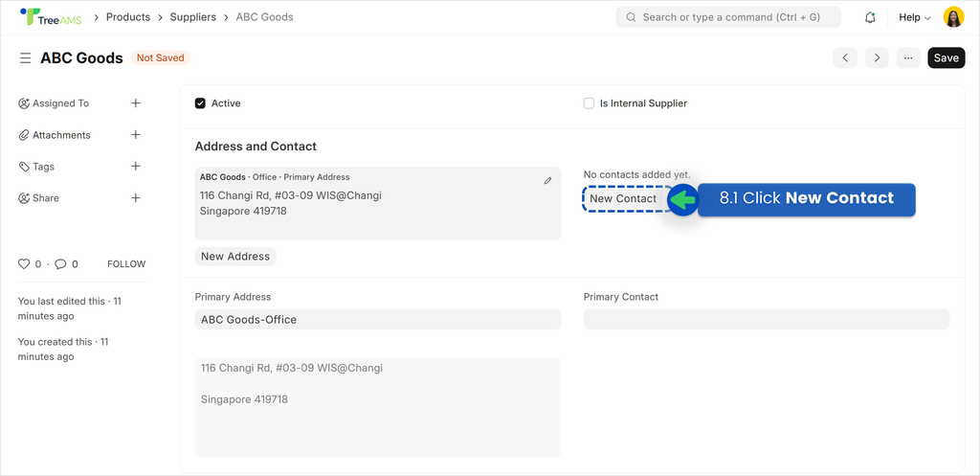This screenshot has width=980, height=476.
Task: Click the Address and Contact section heading
Action: click(x=256, y=147)
